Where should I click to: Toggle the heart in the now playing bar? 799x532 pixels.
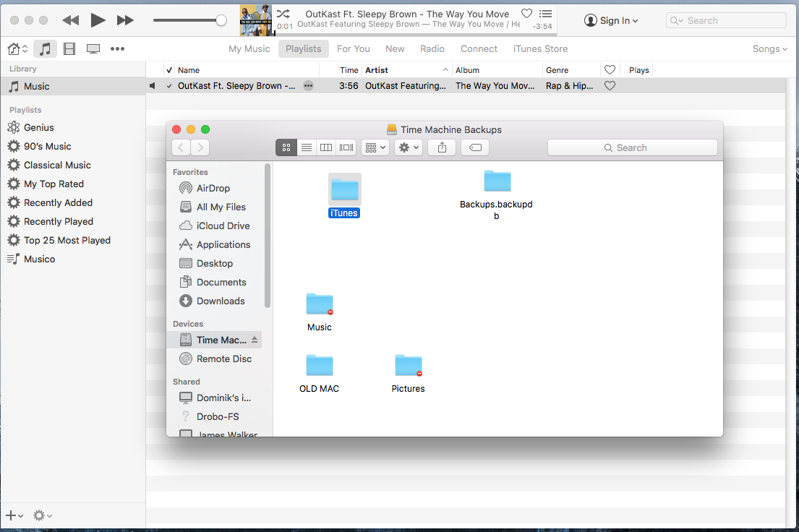coord(526,14)
